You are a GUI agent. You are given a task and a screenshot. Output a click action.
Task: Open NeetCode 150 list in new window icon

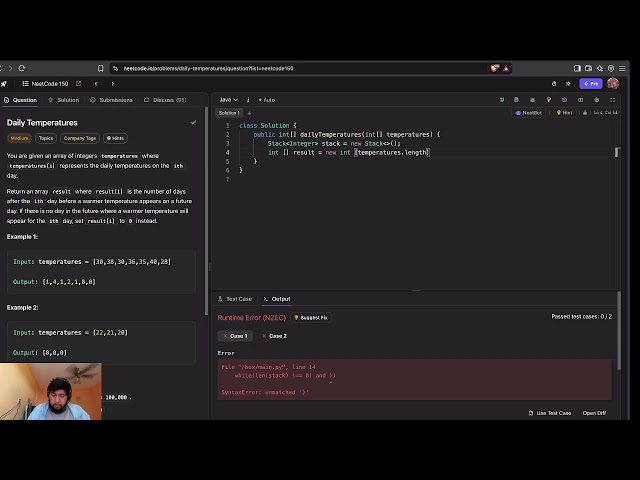click(78, 84)
